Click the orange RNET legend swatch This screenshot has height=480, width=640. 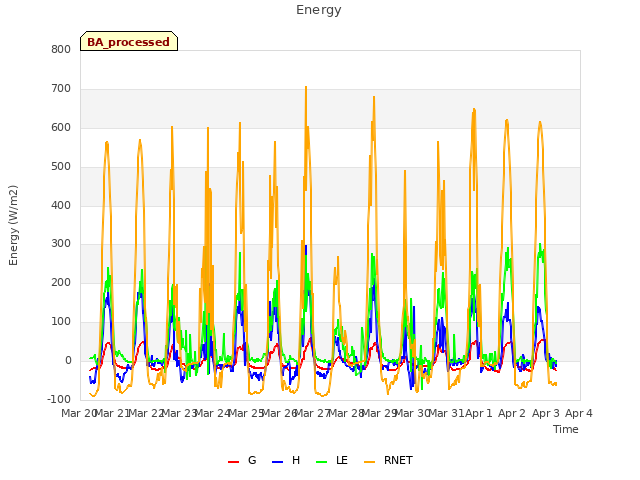click(x=369, y=462)
